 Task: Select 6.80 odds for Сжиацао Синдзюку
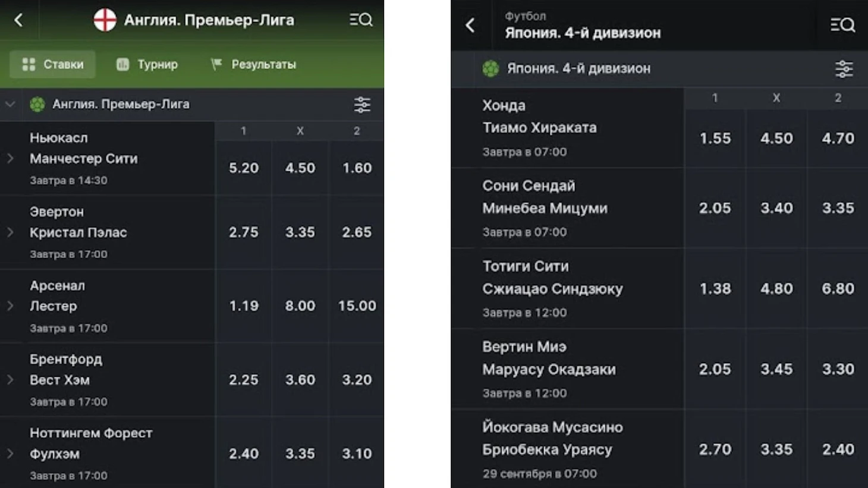[838, 288]
